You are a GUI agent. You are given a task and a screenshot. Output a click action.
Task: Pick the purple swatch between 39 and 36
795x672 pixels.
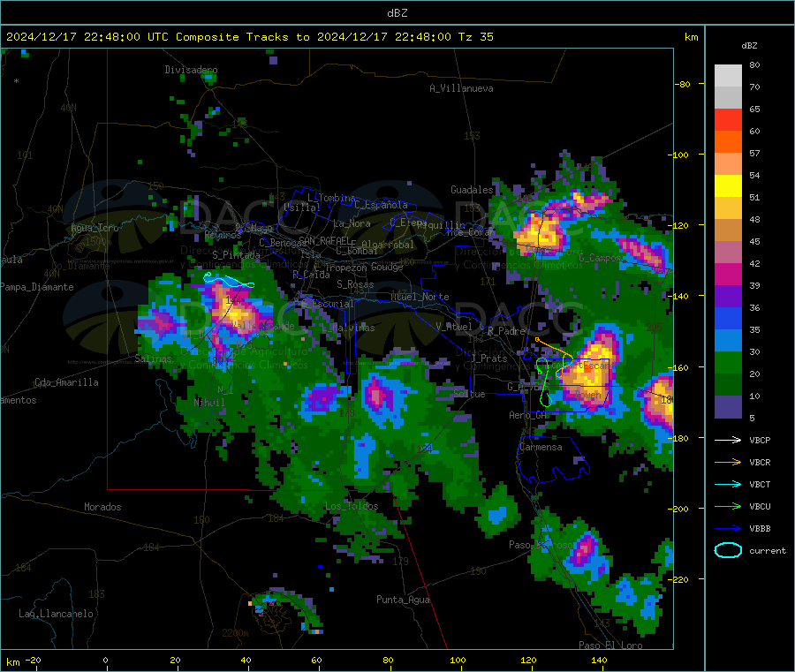pyautogui.click(x=728, y=297)
